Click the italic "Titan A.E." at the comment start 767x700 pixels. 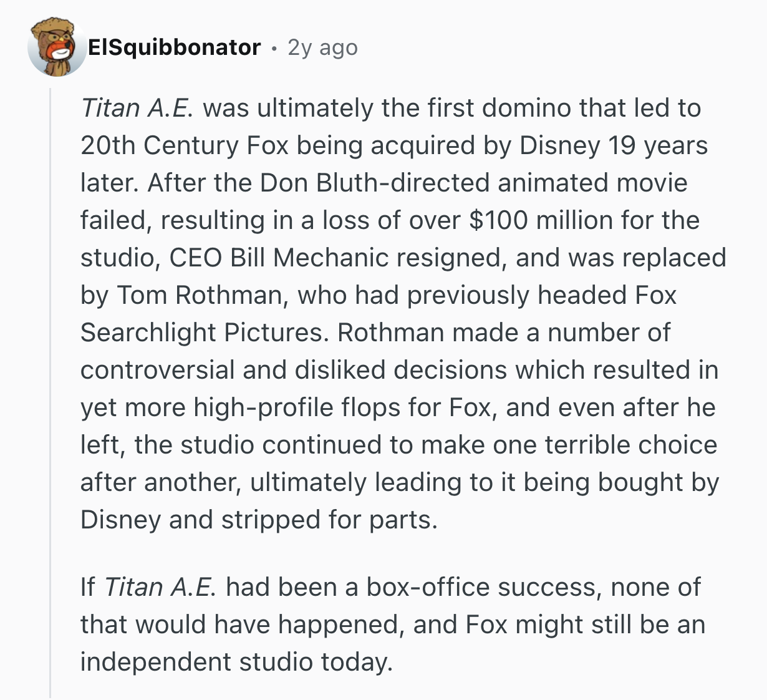[x=138, y=109]
